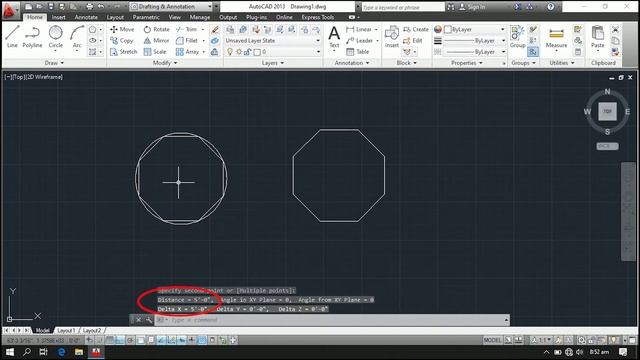The height and width of the screenshot is (360, 640).
Task: Select the Line drawing tool
Action: pos(12,37)
